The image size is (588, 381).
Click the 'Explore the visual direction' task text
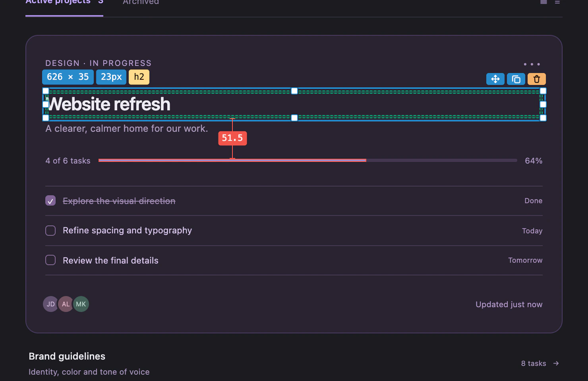(x=119, y=201)
